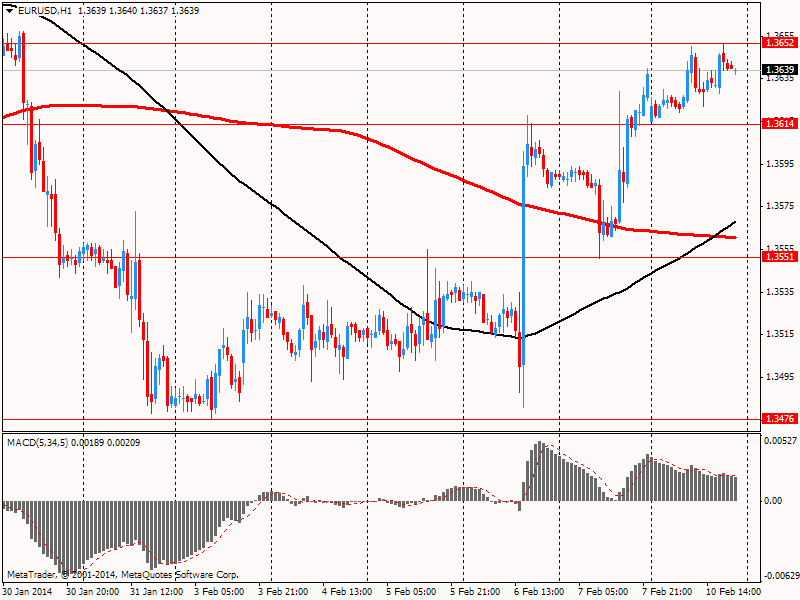Select the 1.3476 horizontal level price label
The width and height of the screenshot is (800, 600).
pyautogui.click(x=779, y=419)
